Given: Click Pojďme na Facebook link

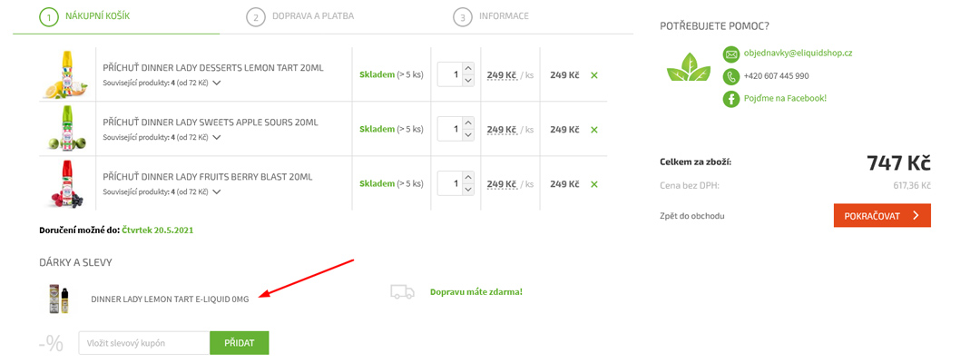Looking at the screenshot, I should (x=785, y=98).
